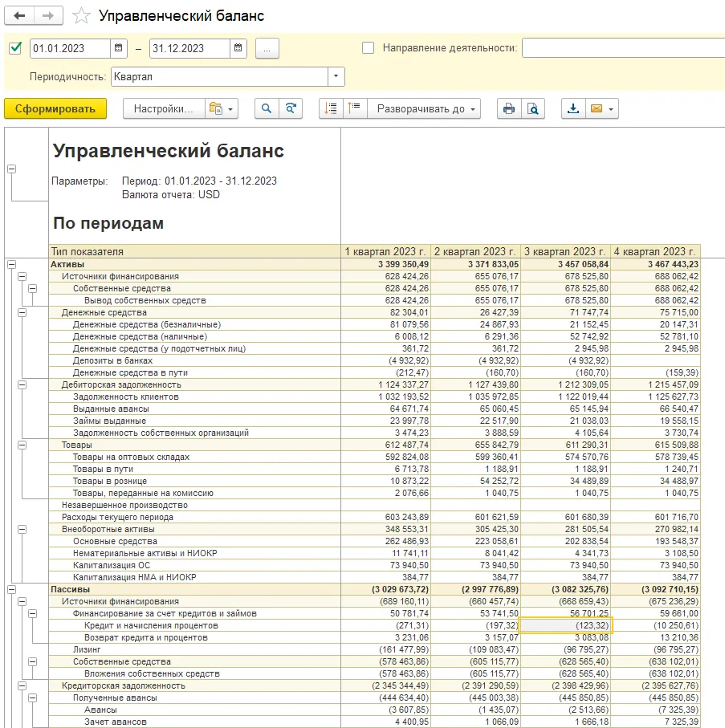
Task: Open calendar picker for end date
Action: (x=238, y=48)
